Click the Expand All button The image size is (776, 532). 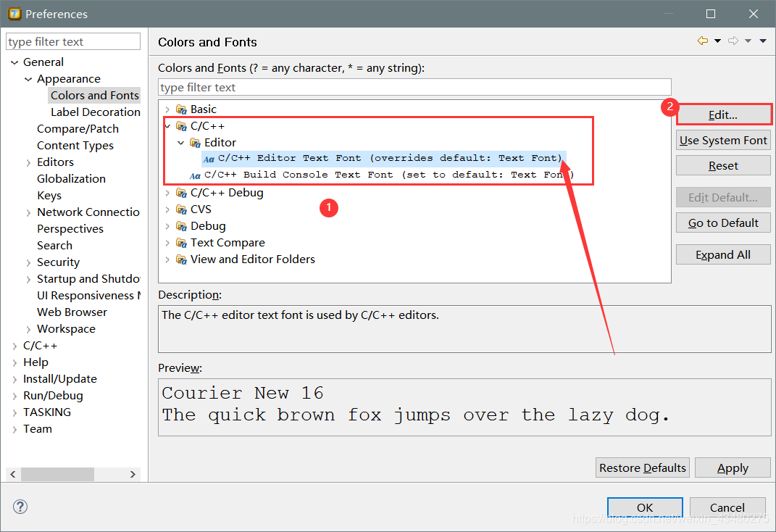723,255
